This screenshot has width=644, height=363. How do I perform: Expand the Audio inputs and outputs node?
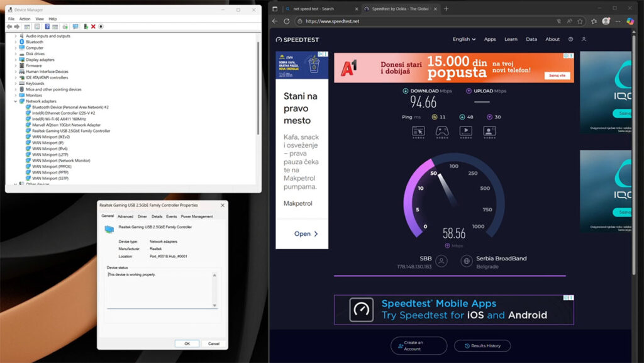pyautogui.click(x=16, y=36)
